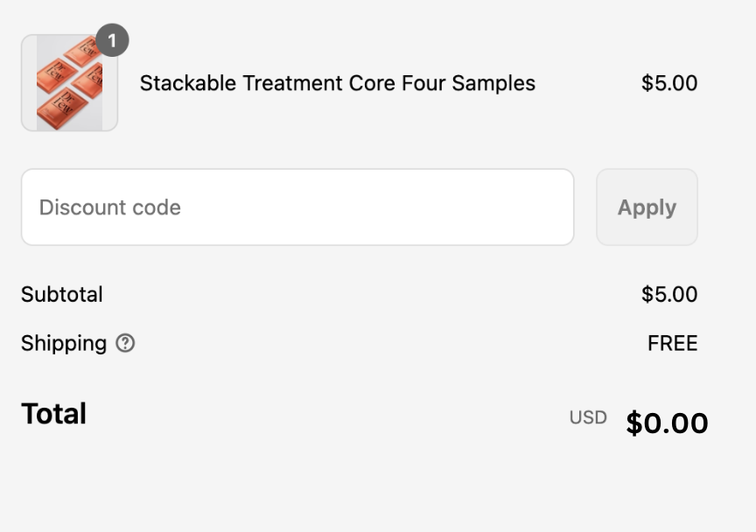Click the left edge of the Apply button

(x=604, y=207)
